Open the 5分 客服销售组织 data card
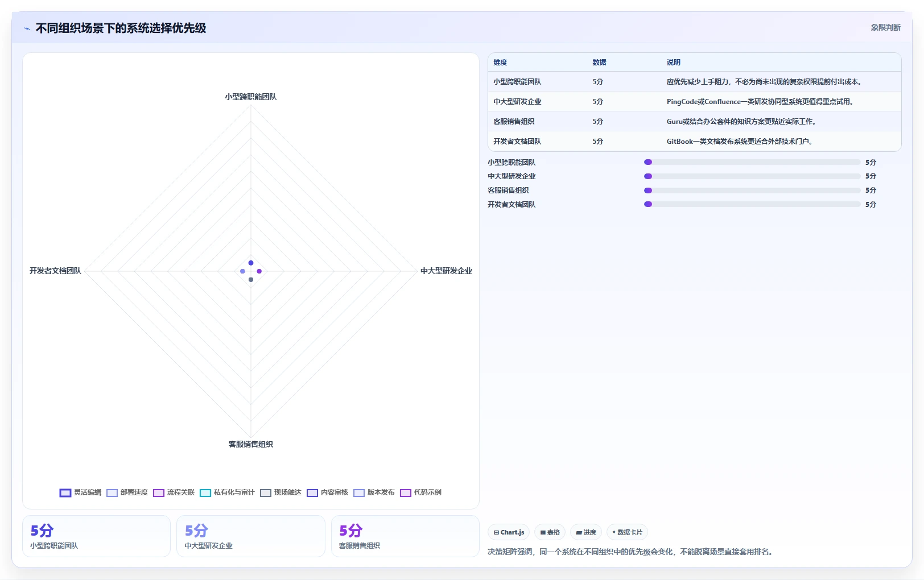Viewport: 924px width, 580px height. tap(405, 536)
